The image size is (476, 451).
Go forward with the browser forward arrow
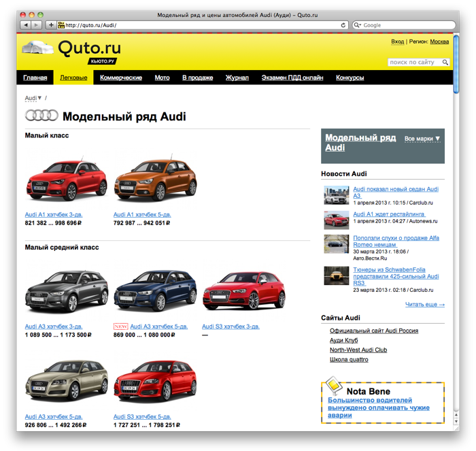point(36,25)
